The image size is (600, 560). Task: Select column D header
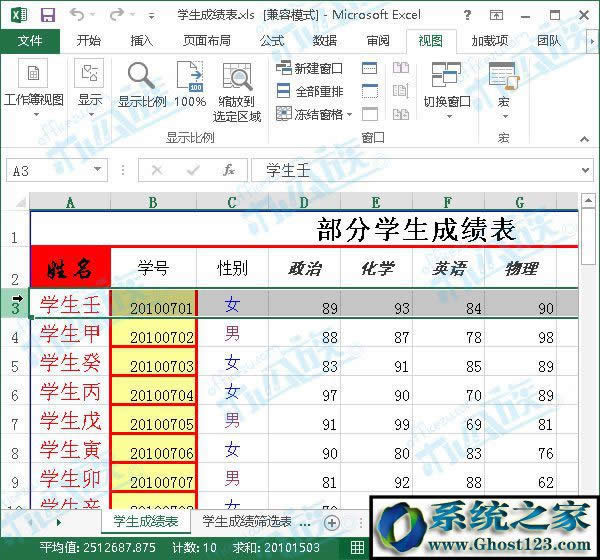click(x=304, y=202)
